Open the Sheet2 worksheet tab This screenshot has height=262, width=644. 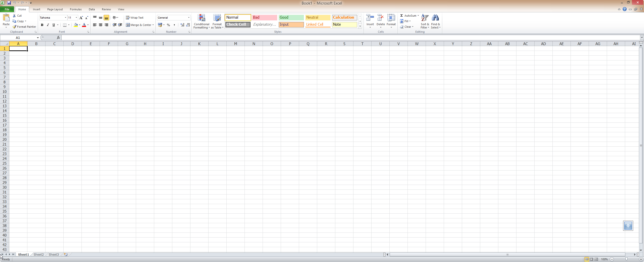point(38,255)
